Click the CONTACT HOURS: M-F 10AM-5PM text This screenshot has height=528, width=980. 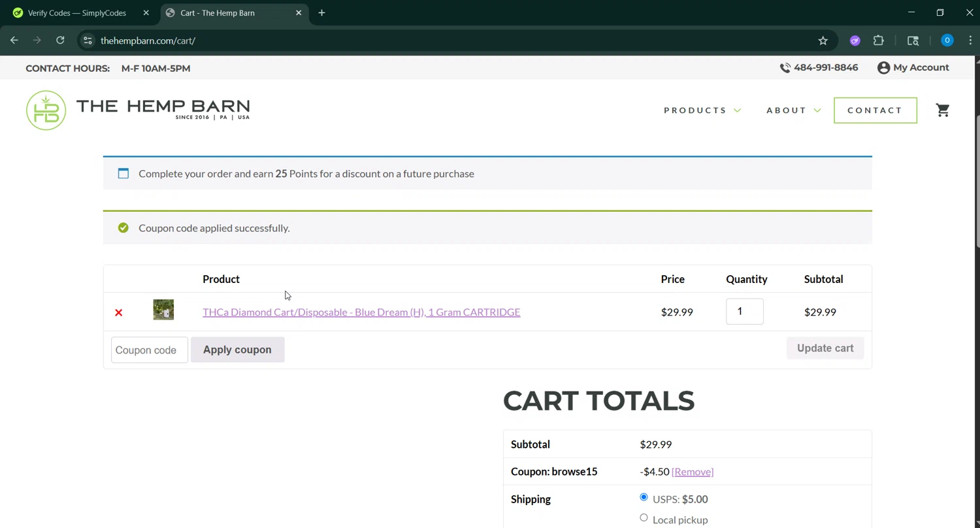108,68
